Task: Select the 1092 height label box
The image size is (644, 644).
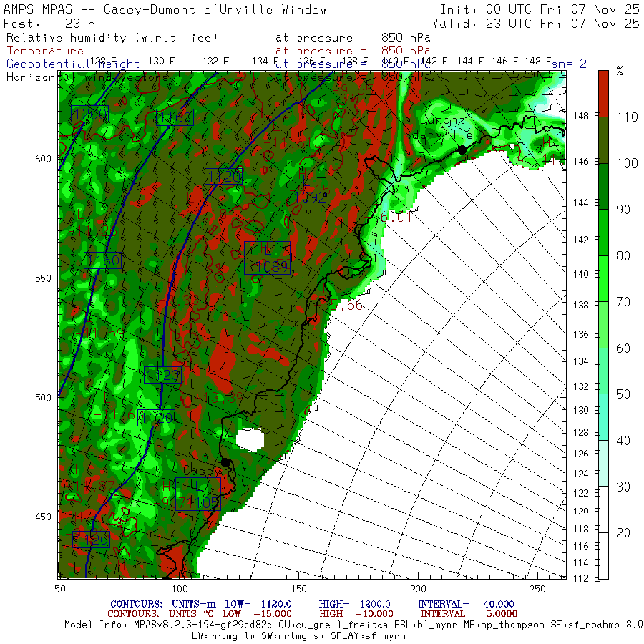Action: point(306,188)
